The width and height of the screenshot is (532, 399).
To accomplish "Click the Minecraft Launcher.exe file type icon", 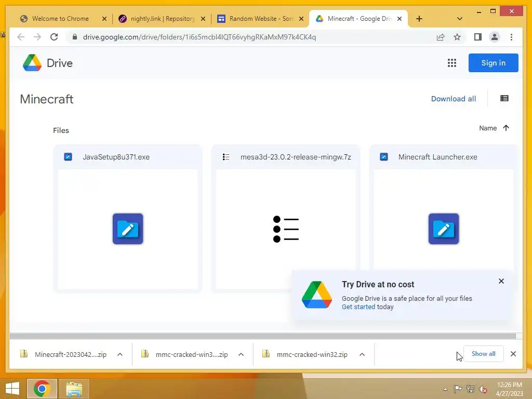I will (384, 157).
